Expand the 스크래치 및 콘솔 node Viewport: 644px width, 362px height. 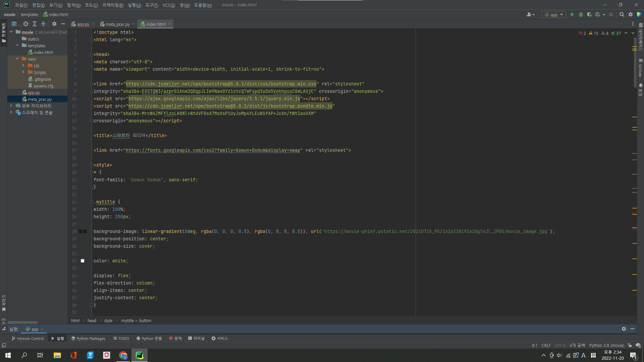(x=11, y=113)
